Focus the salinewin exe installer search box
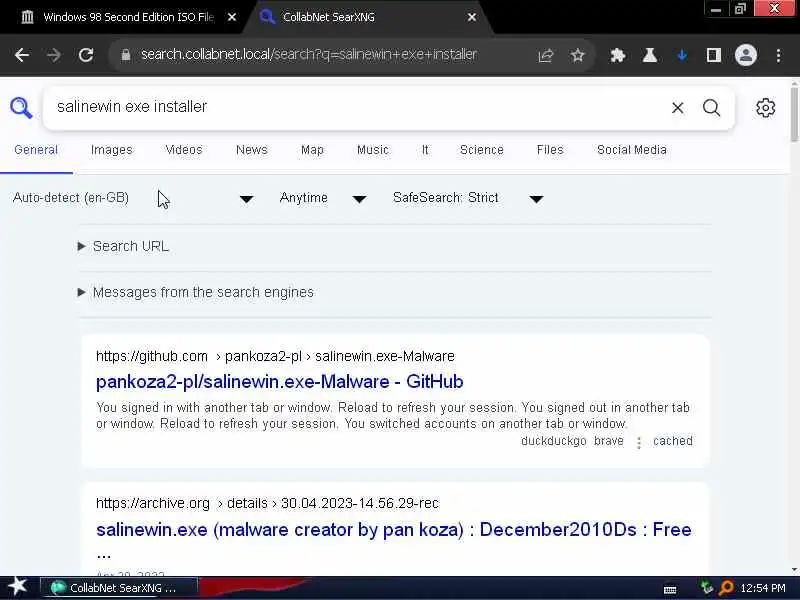 (357, 107)
